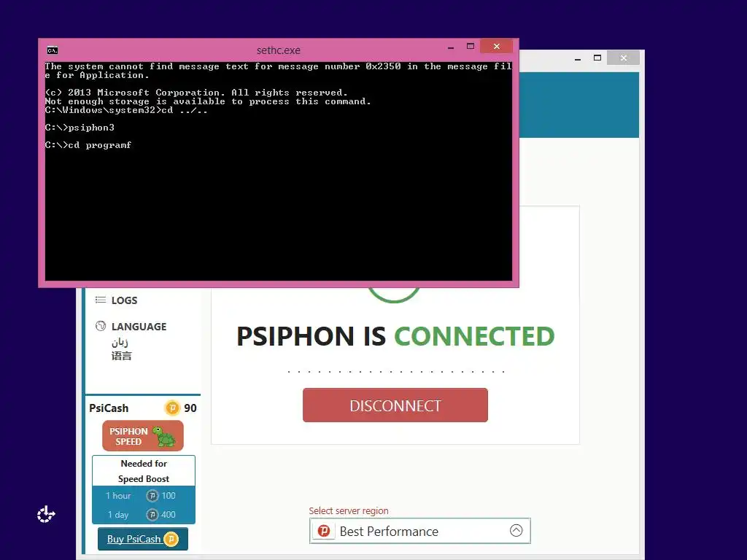This screenshot has height=560, width=747.
Task: Close the sethc.exe command window
Action: (x=496, y=46)
